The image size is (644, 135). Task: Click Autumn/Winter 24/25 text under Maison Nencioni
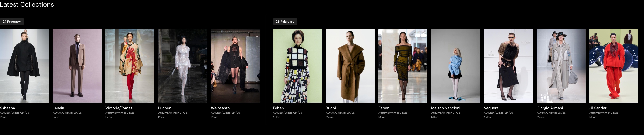[446, 113]
